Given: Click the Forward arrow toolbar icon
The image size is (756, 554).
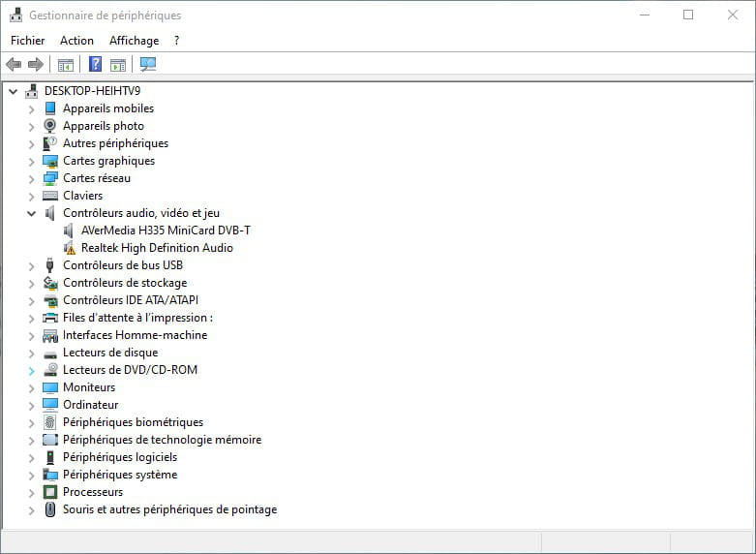Looking at the screenshot, I should 36,64.
